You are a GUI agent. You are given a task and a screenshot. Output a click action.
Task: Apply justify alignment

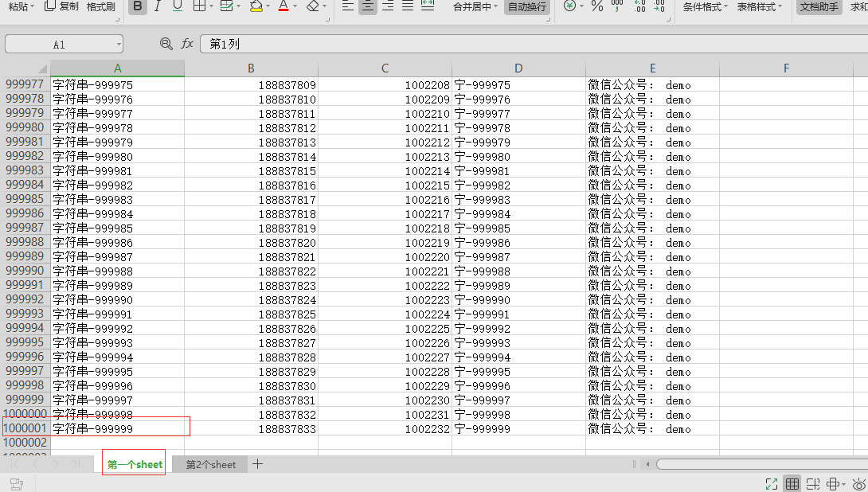408,6
